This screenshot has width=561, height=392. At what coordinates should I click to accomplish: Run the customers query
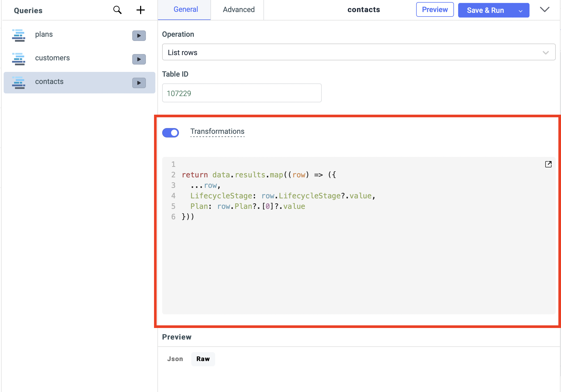[139, 59]
